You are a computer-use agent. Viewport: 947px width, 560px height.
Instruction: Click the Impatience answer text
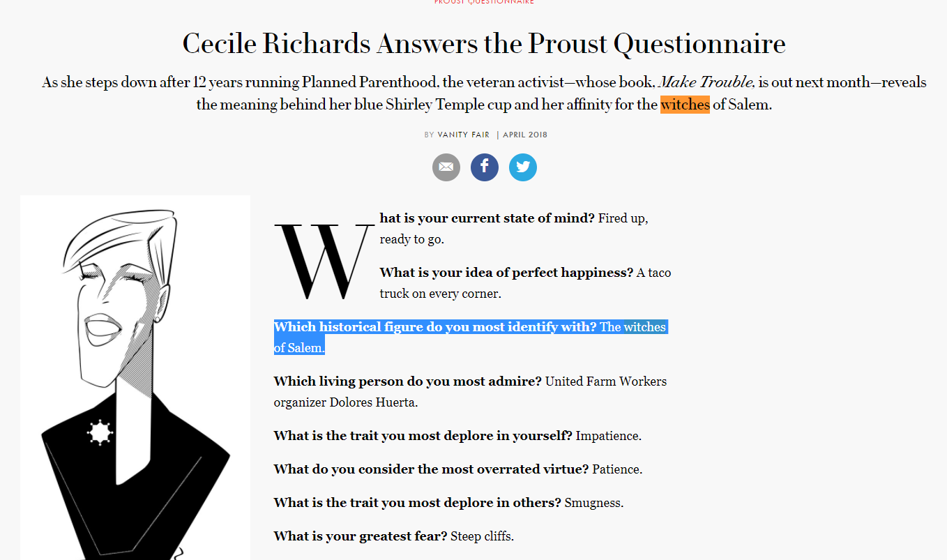(608, 436)
